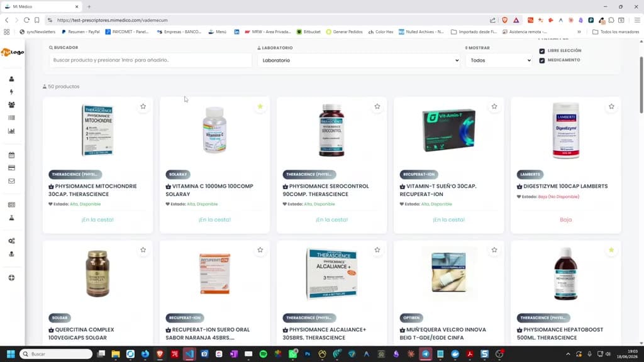Open the user profile sidebar icon

(11, 79)
